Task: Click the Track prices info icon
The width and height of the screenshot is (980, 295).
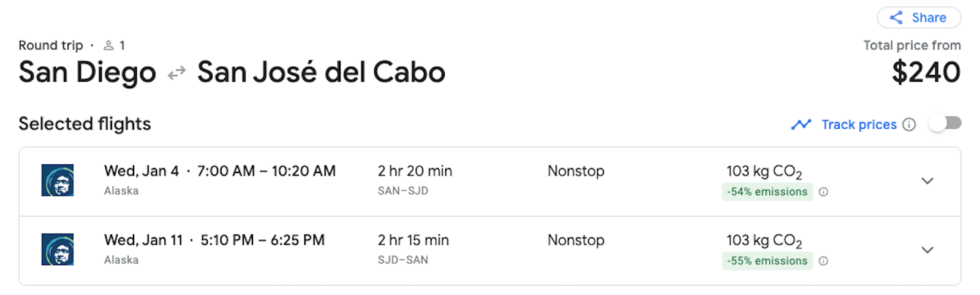Action: pos(910,125)
